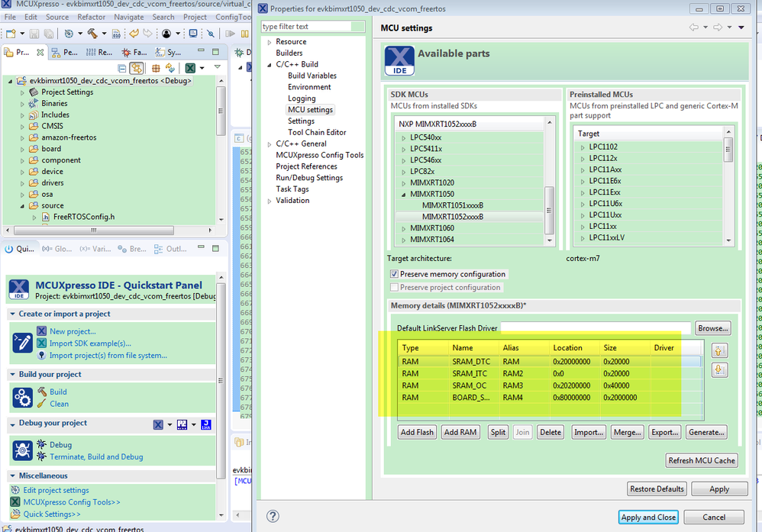Expand the Resource properties category
The image size is (762, 532).
(269, 42)
